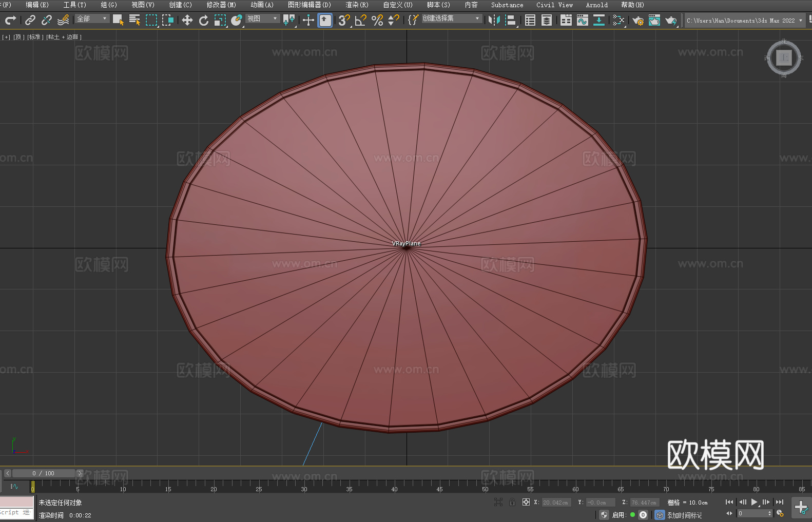The height and width of the screenshot is (522, 812).
Task: Click the Use Pivot Point Center icon
Action: coord(289,20)
